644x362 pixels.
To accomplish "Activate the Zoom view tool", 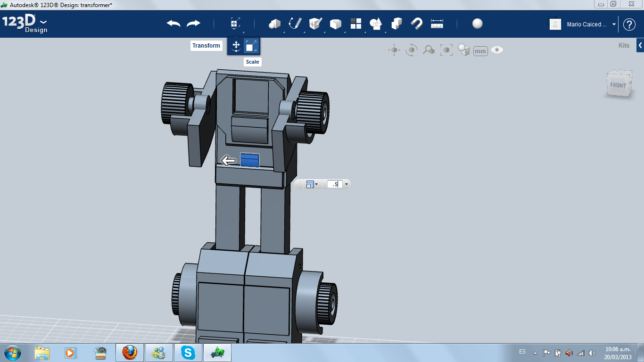I will click(x=429, y=50).
